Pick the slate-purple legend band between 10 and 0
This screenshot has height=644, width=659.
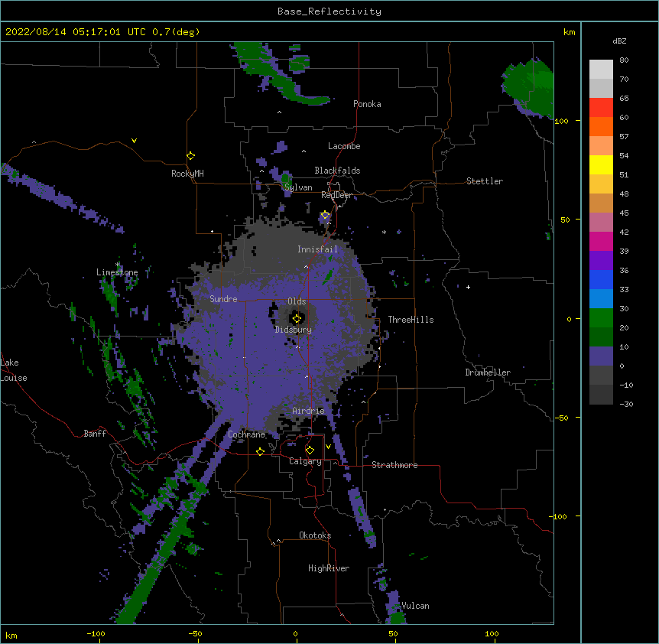tap(601, 356)
